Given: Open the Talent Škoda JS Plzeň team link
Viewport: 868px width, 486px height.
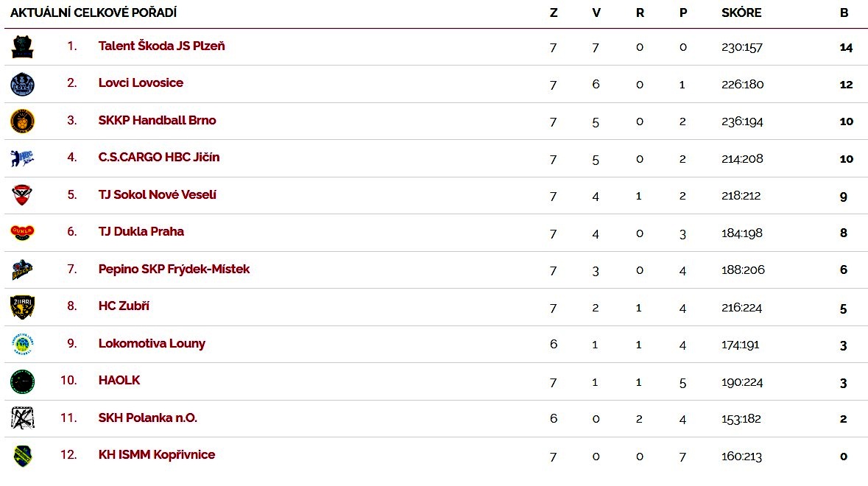Looking at the screenshot, I should click(161, 46).
